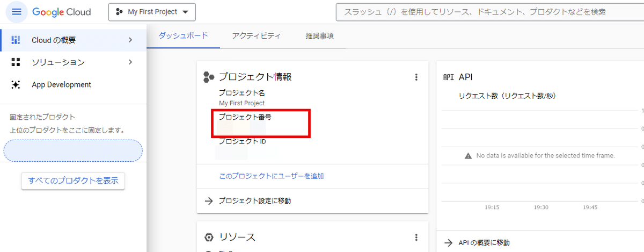
Task: Click the リソース card icon
Action: click(209, 237)
